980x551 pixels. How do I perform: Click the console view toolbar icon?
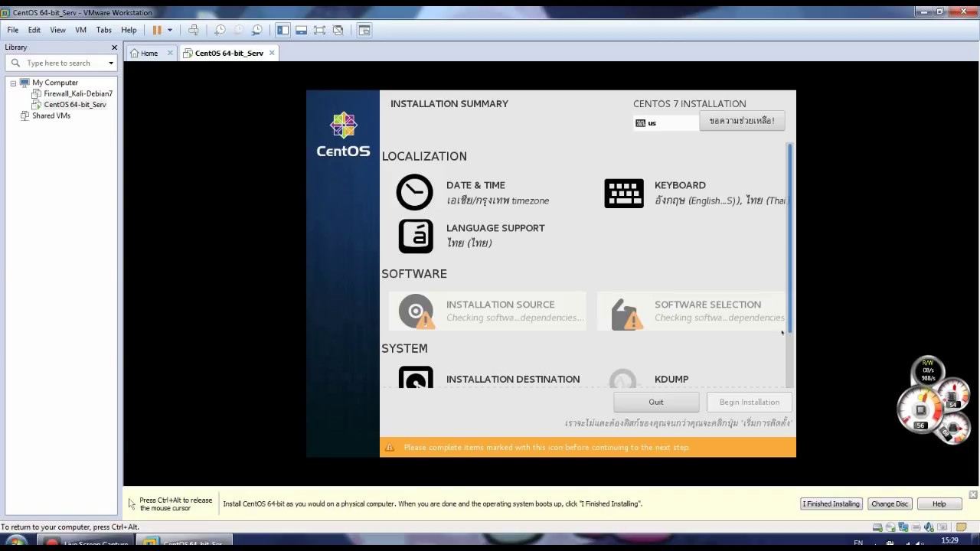(364, 30)
